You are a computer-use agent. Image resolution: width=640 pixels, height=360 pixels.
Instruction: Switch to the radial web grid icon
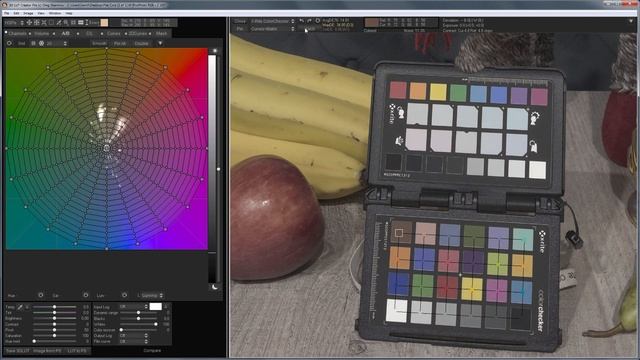[x=41, y=43]
